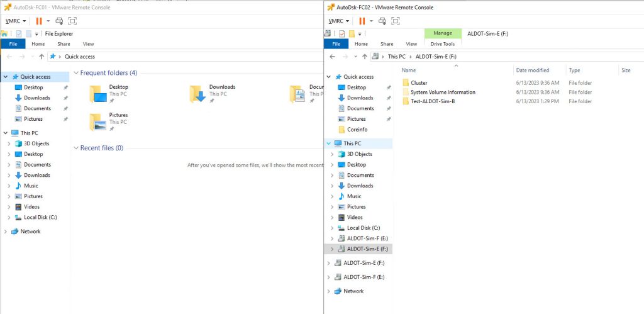Select Music in FC02 navigation pane
This screenshot has width=644, height=314.
coord(354,196)
